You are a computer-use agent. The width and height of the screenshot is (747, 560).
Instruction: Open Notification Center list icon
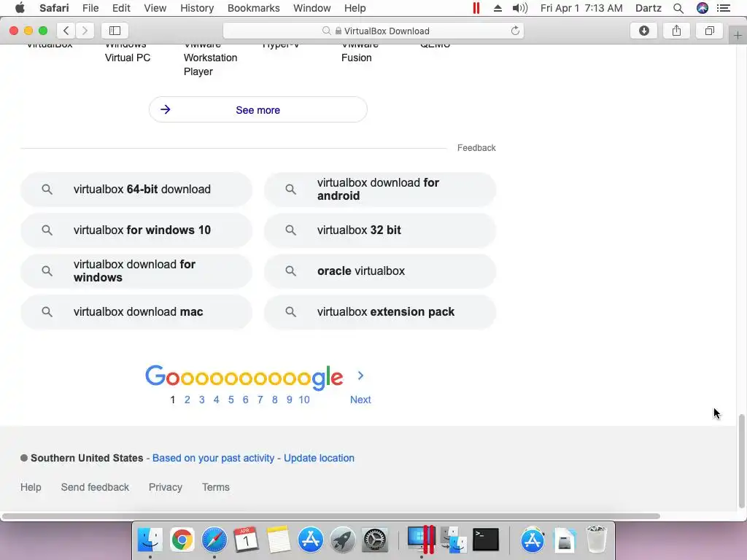(x=724, y=8)
